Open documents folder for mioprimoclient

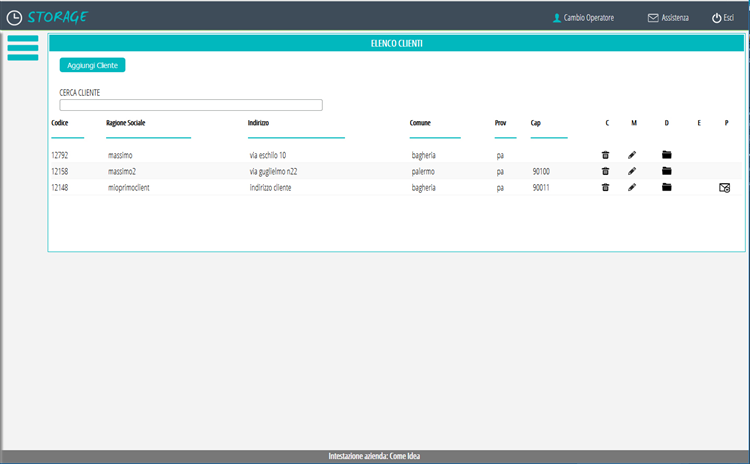pos(667,187)
